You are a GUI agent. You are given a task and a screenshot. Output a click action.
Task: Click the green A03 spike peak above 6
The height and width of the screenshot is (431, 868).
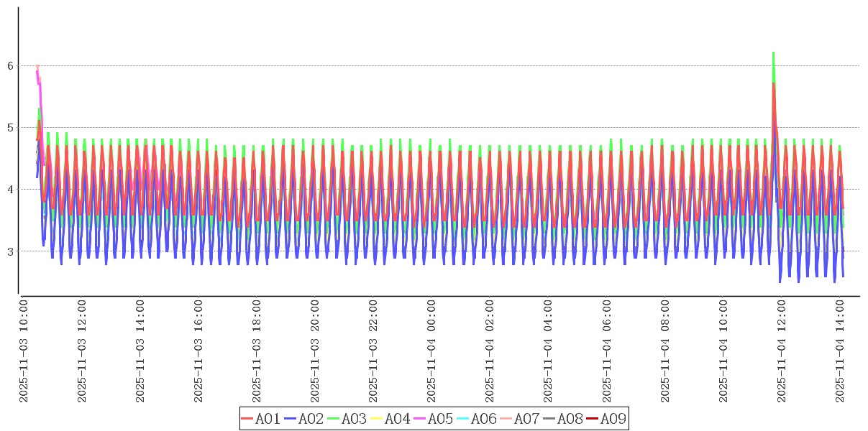(x=773, y=53)
